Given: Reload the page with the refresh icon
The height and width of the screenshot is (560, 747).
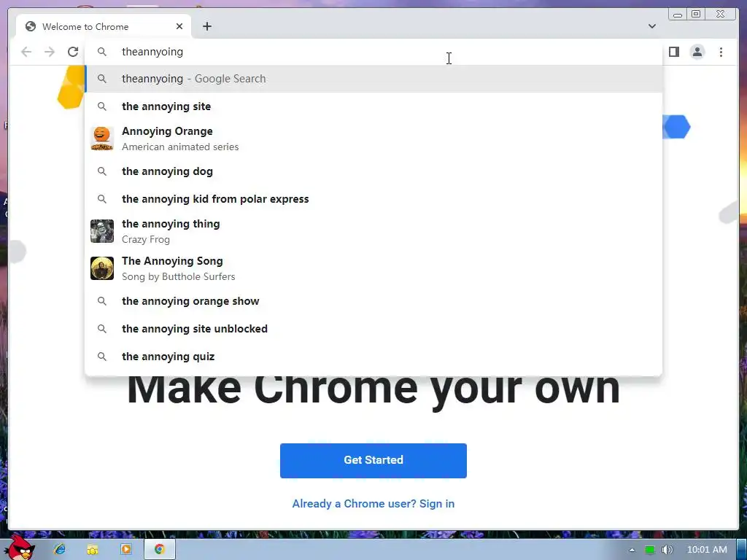Looking at the screenshot, I should pos(73,52).
